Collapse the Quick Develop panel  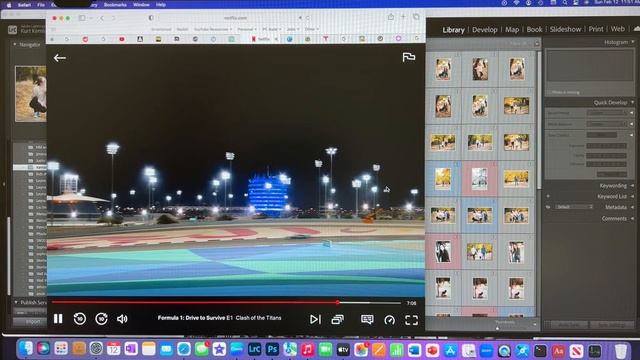633,102
